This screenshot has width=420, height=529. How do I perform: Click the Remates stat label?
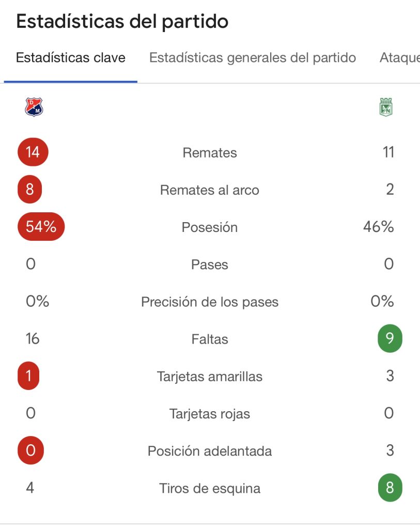pyautogui.click(x=210, y=153)
